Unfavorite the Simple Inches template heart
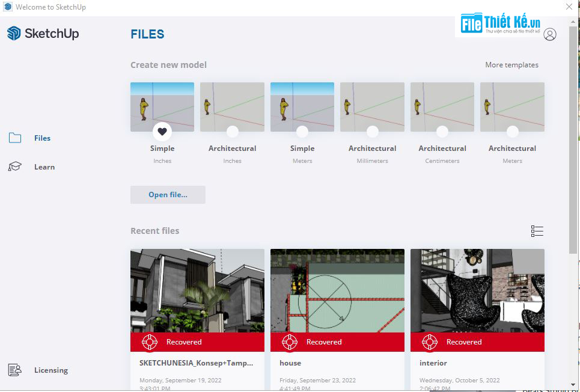Screen dimensions: 580x392 pos(162,132)
